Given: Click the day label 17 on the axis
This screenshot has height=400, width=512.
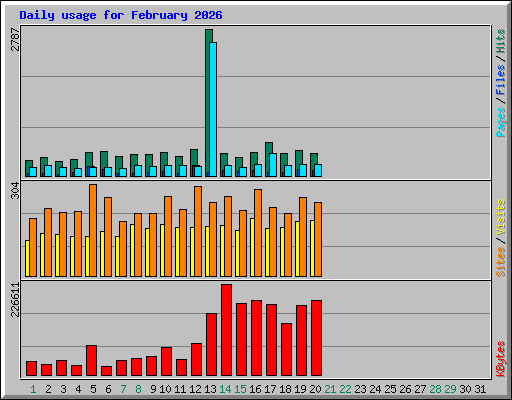Looking at the screenshot, I should [x=270, y=389].
